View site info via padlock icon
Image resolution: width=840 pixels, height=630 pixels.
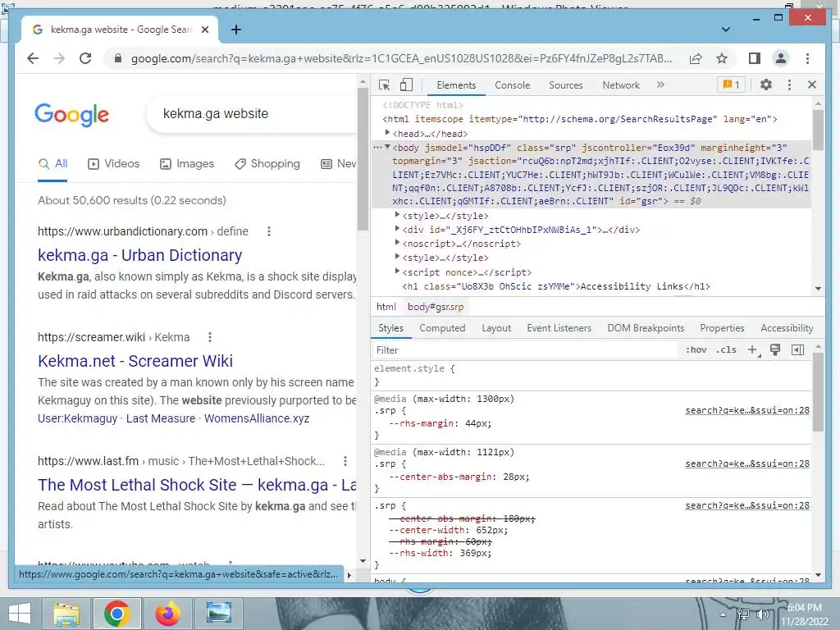(118, 58)
